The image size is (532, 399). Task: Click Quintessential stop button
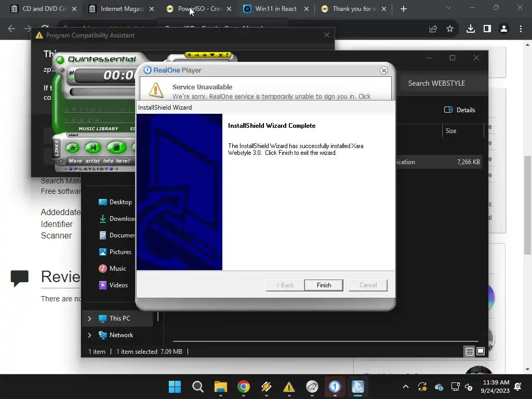[116, 148]
